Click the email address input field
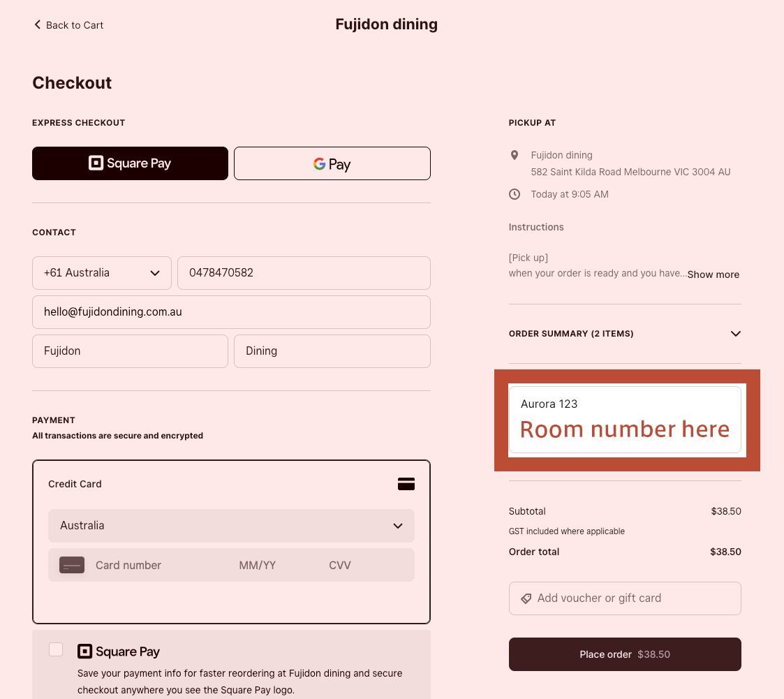 pos(231,312)
